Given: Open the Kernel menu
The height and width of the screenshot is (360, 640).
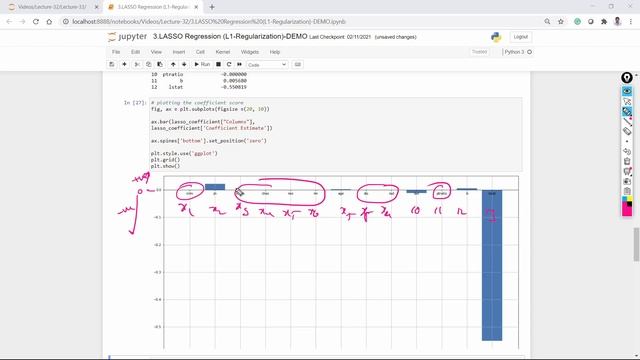Looking at the screenshot, I should [x=223, y=52].
